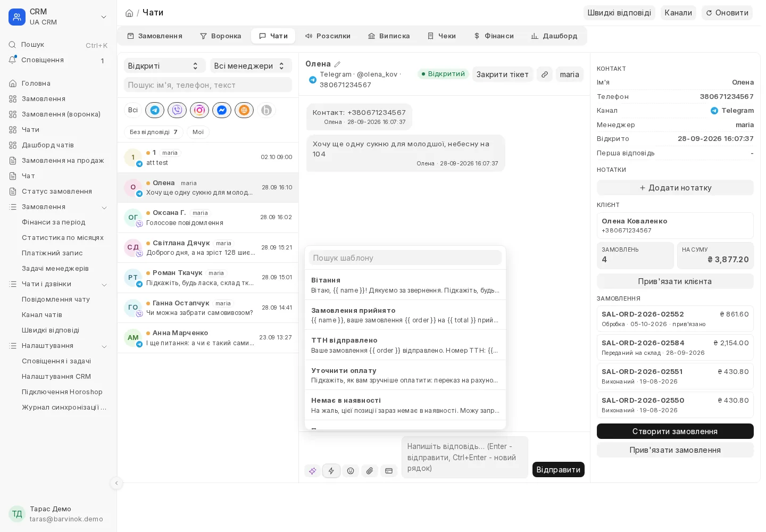Click the payment card icon in composer
Image resolution: width=766 pixels, height=532 pixels.
(389, 471)
